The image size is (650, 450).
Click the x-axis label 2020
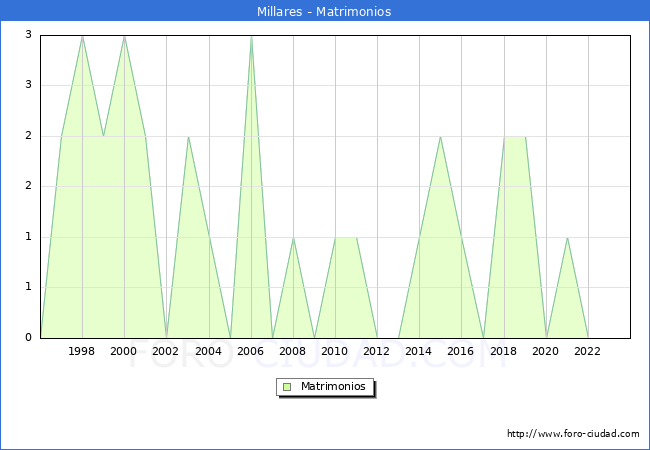[546, 351]
